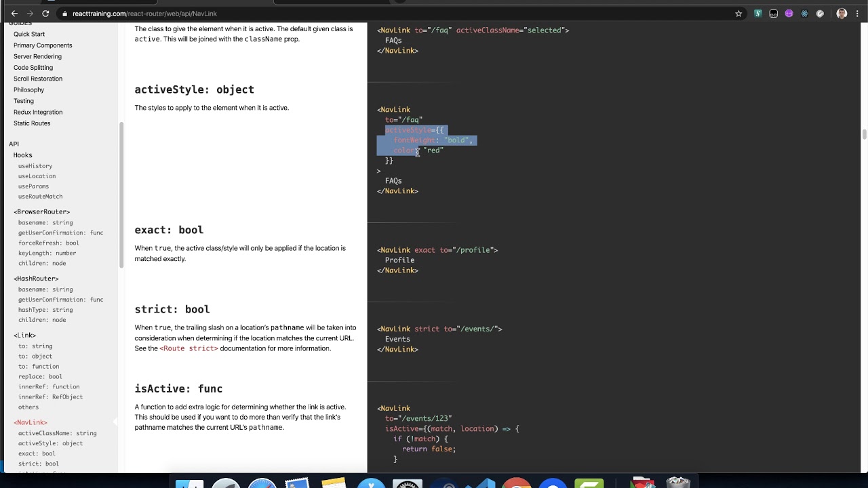This screenshot has height=488, width=868.
Task: Open Chrome's three-dot overflow menu
Action: coord(857,13)
